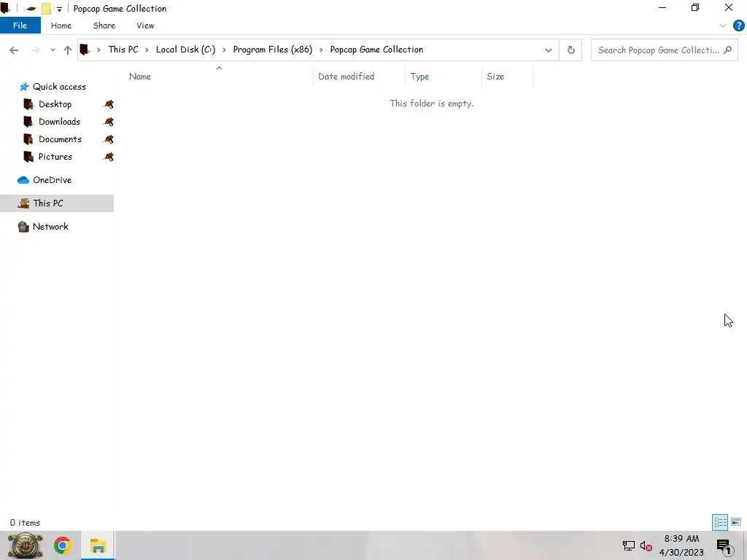This screenshot has height=560, width=747.
Task: Open Pictures in Quick access
Action: [55, 157]
